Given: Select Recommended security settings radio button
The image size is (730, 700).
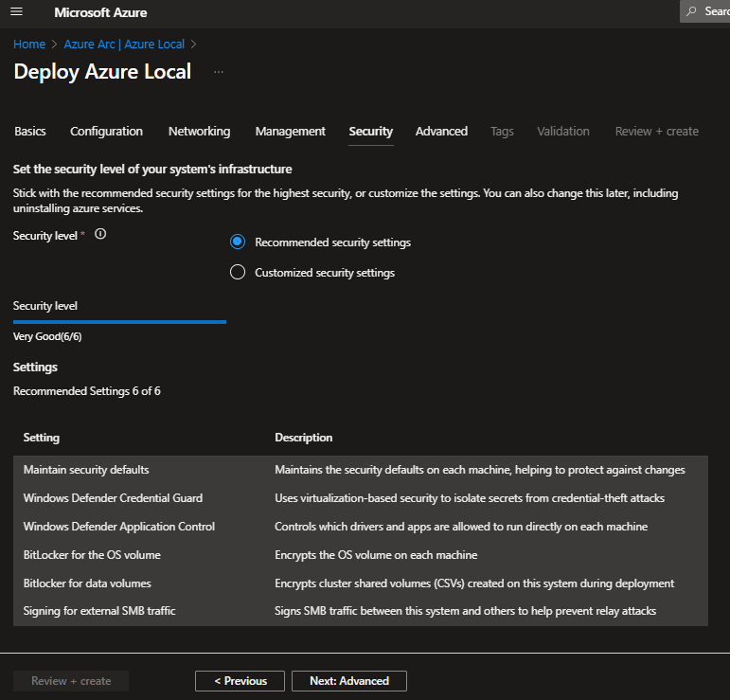Looking at the screenshot, I should [x=238, y=242].
